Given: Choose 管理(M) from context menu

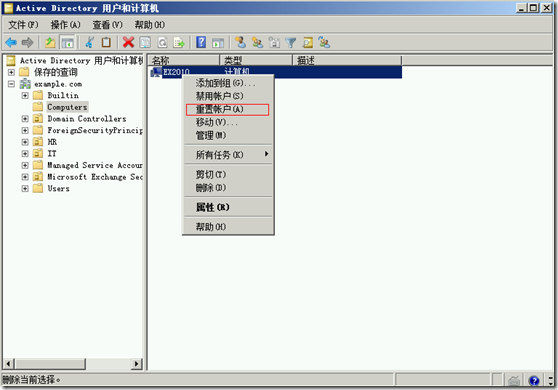Looking at the screenshot, I should point(228,136).
